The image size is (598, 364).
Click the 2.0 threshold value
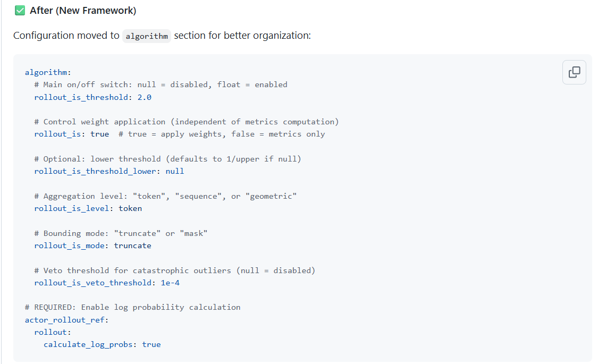coord(144,97)
